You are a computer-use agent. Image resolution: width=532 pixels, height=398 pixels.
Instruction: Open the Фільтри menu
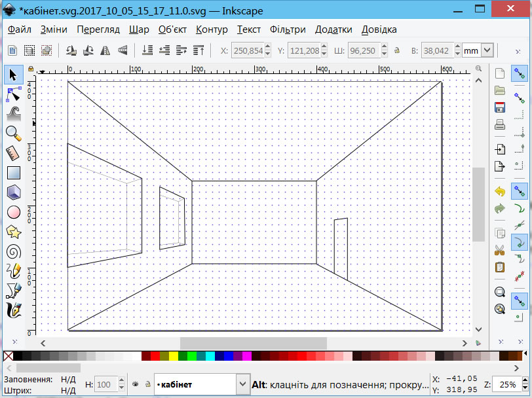pos(288,29)
